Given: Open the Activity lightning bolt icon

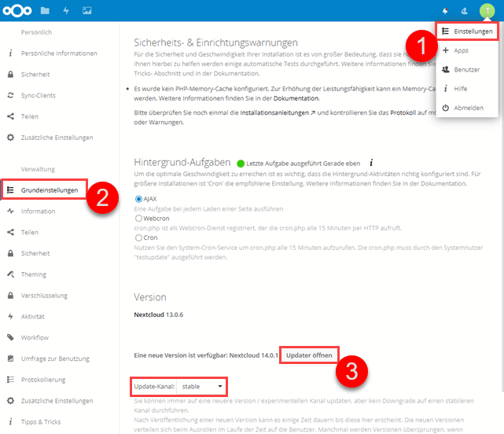Looking at the screenshot, I should click(x=66, y=10).
